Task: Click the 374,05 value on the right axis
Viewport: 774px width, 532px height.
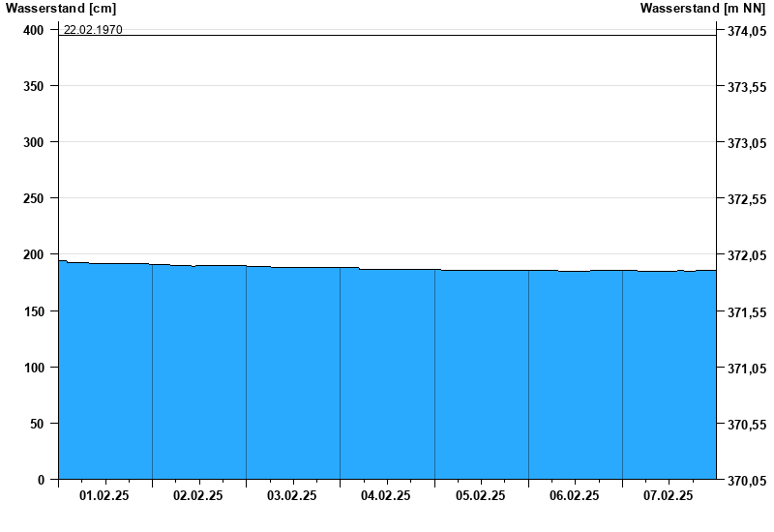Action: tap(744, 32)
